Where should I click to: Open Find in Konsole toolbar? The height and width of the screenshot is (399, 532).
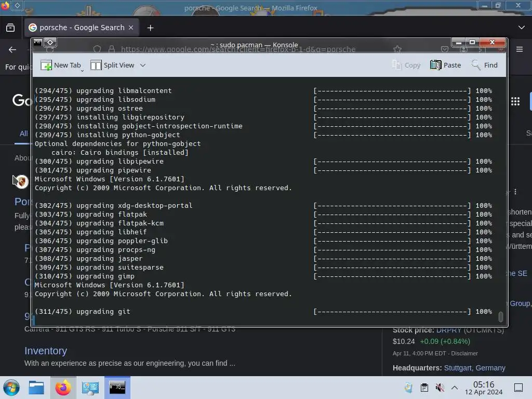click(x=485, y=65)
